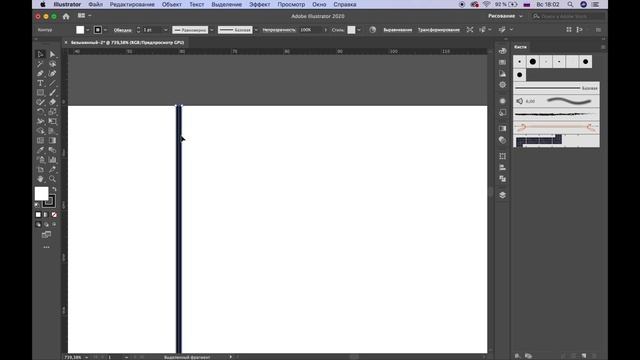Screen dimensions: 640x360
Task: Enable Draw Inside drawing mode
Action: 54,224
